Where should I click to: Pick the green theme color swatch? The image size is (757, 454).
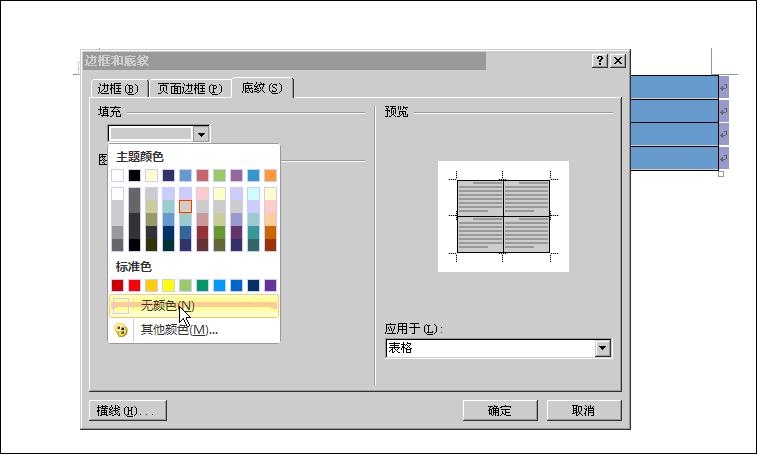[219, 175]
